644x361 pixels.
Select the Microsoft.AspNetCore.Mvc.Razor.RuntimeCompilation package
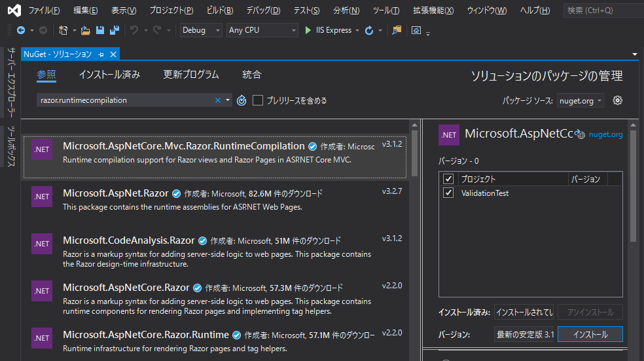point(215,157)
